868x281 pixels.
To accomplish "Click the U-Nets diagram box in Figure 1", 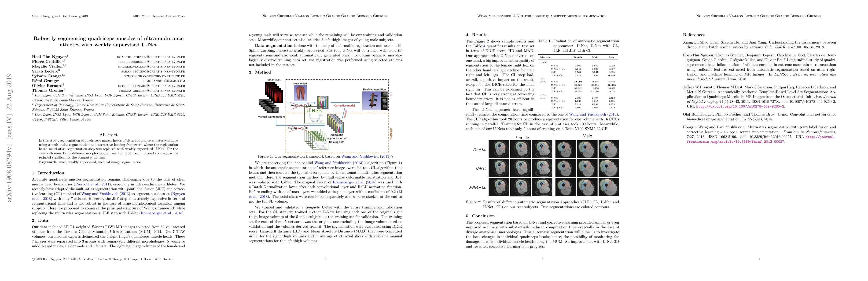I will (x=314, y=115).
